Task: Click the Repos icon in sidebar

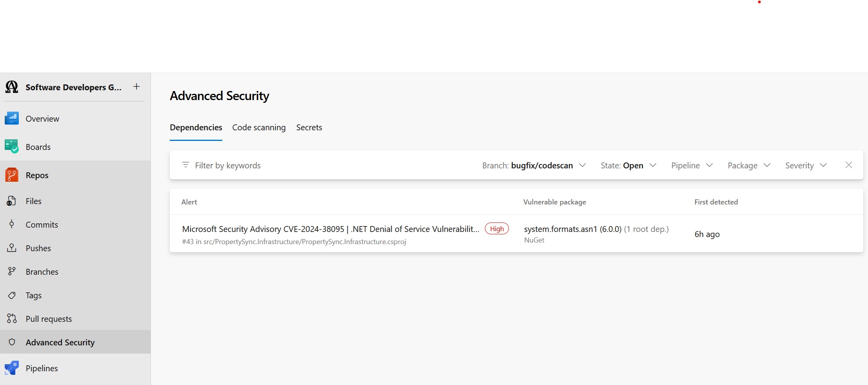Action: coord(12,175)
